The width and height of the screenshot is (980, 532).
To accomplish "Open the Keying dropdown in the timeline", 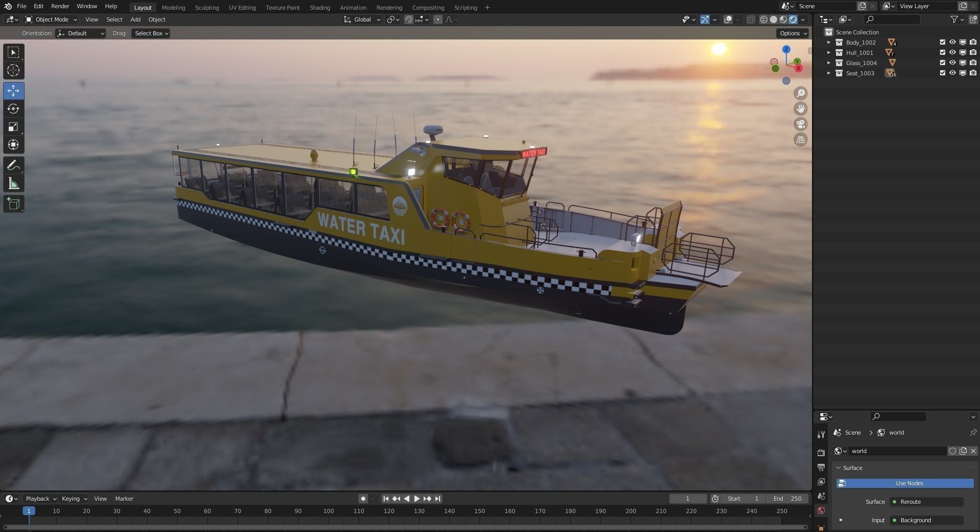I will [74, 499].
